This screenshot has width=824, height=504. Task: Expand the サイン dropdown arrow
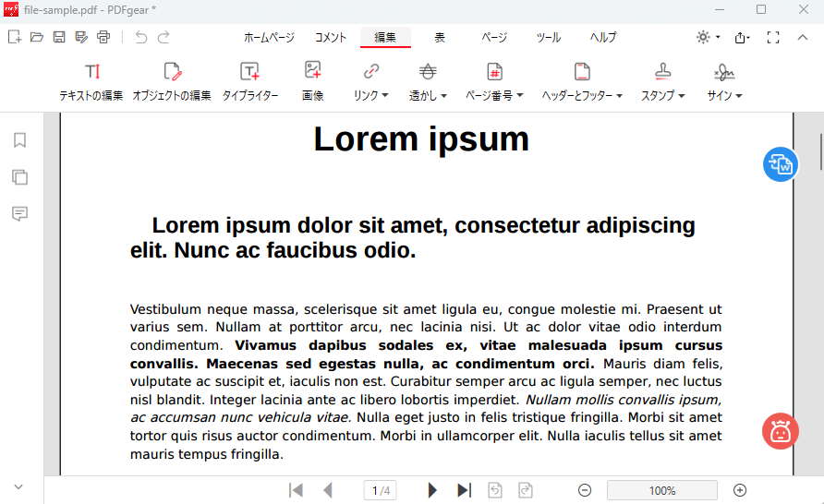click(738, 96)
